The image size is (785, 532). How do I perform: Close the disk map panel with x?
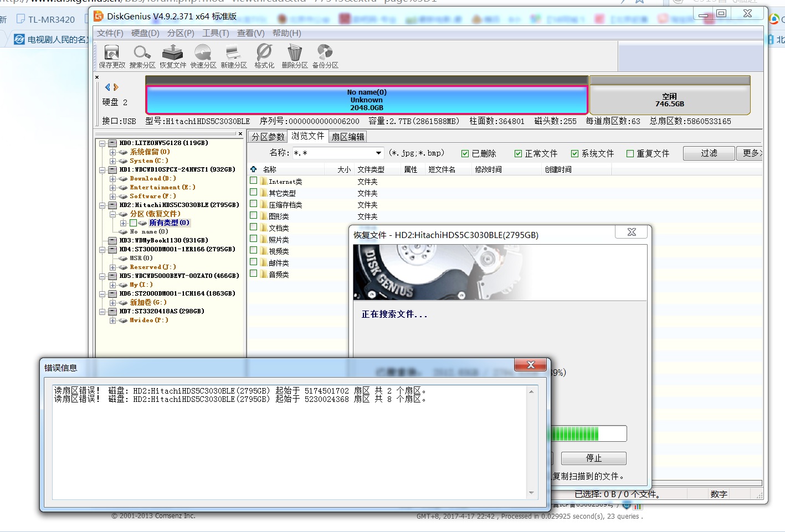point(97,78)
